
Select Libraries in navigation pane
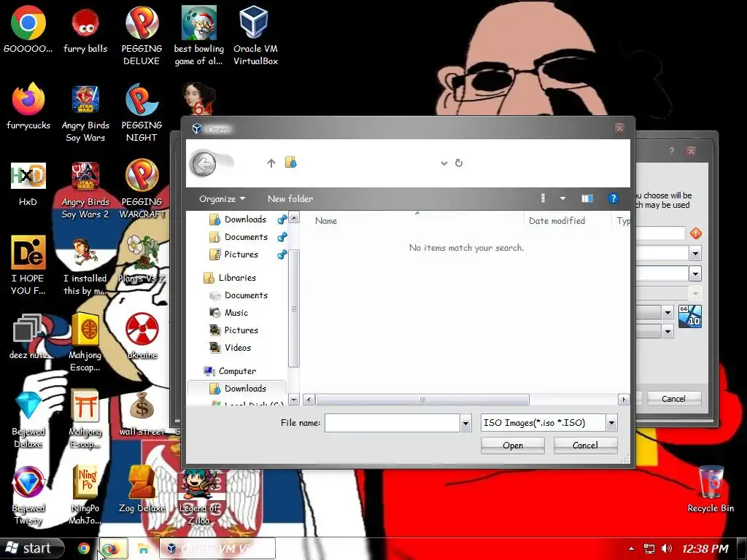click(237, 278)
